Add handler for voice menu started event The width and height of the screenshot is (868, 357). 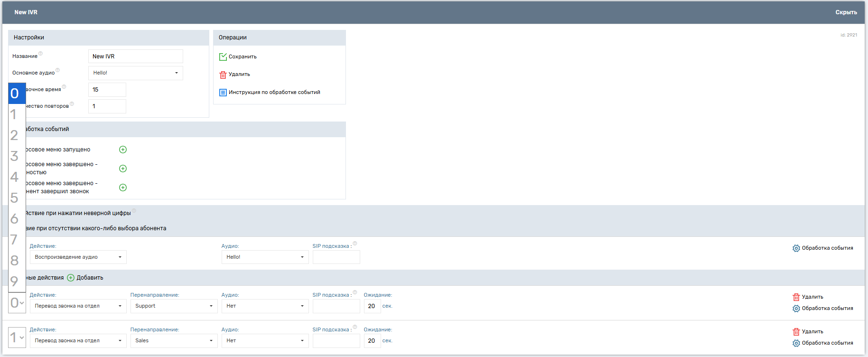[123, 150]
